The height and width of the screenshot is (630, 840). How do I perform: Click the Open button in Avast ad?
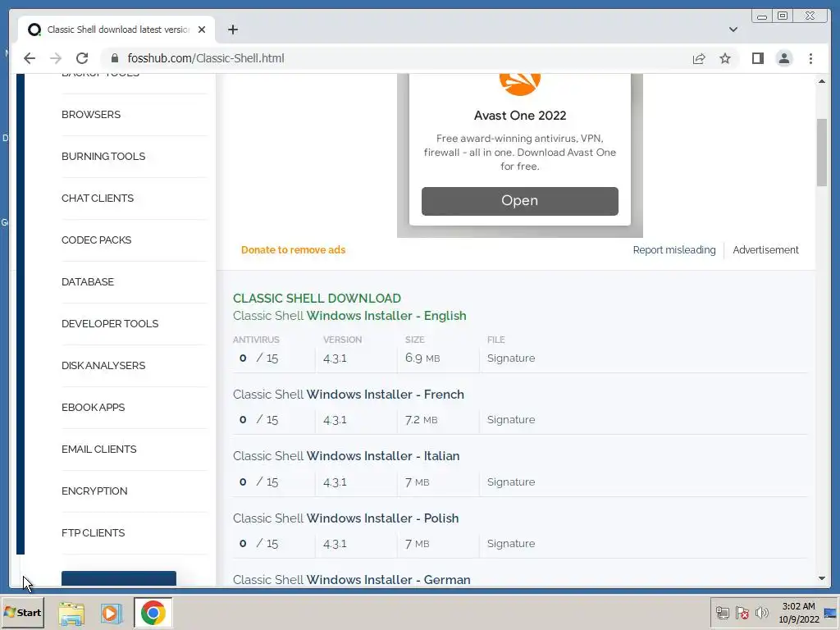pos(519,201)
